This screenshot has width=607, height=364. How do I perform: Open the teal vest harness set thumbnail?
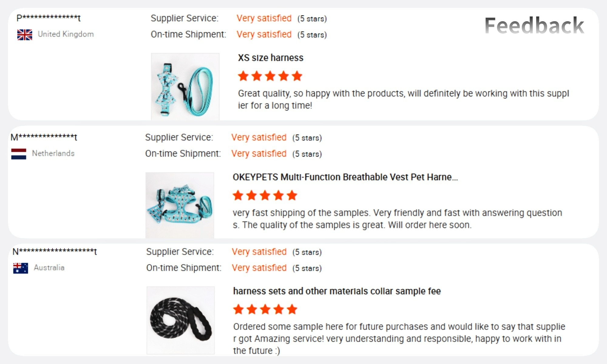tap(180, 205)
